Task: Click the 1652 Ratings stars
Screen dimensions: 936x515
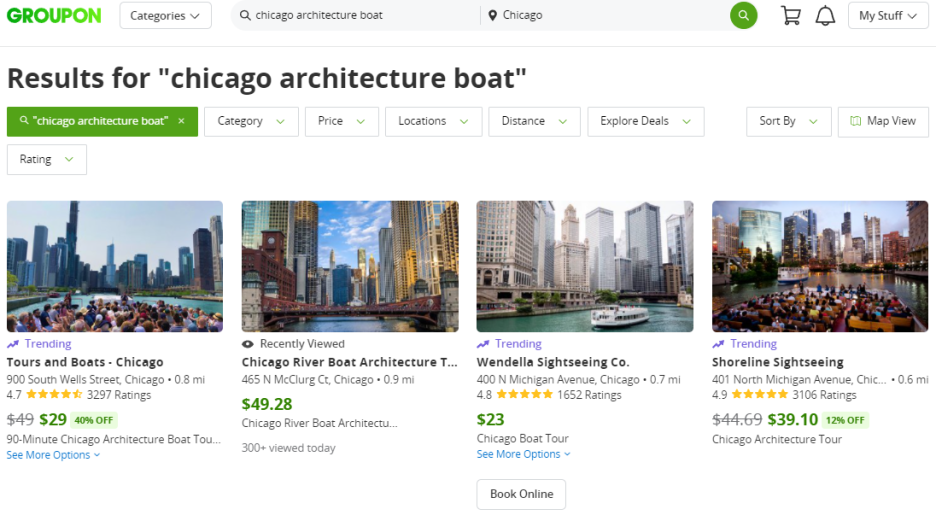Action: pyautogui.click(x=525, y=394)
